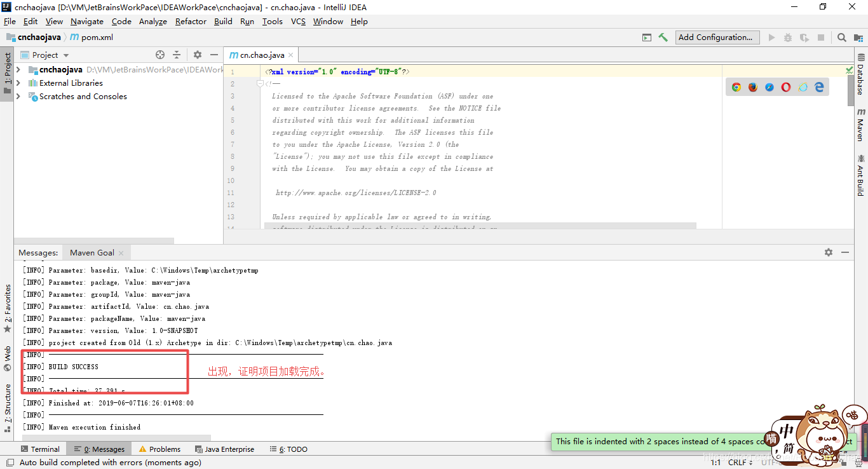The image size is (868, 469).
Task: Click the Run with Coverage icon
Action: click(x=804, y=37)
